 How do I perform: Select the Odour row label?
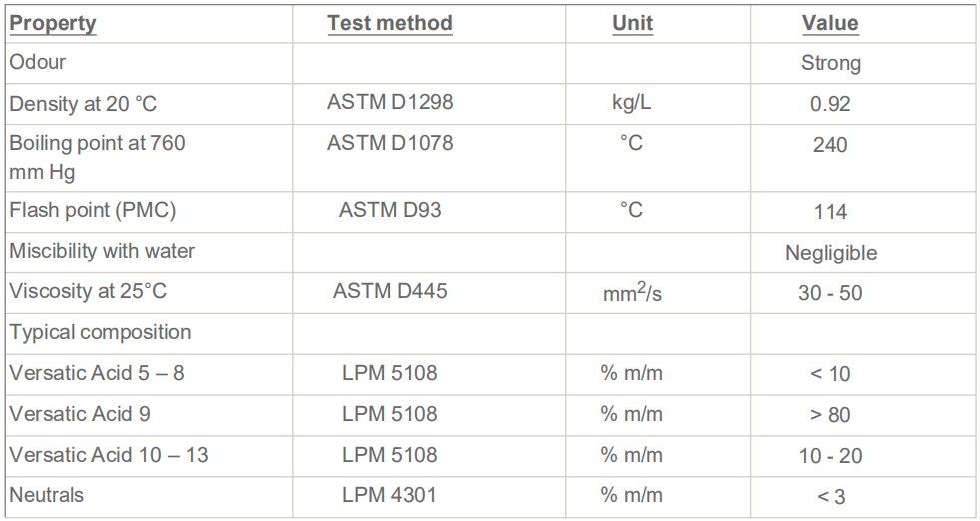tap(38, 62)
